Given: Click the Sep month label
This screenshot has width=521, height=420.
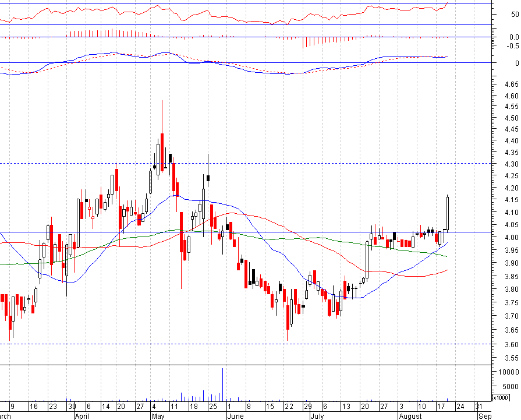Looking at the screenshot, I should (485, 417).
